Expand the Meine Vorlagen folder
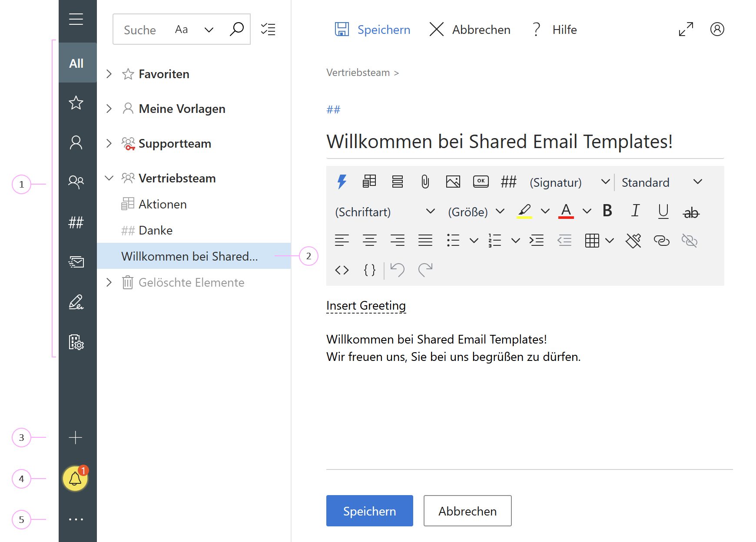756x542 pixels. point(109,109)
